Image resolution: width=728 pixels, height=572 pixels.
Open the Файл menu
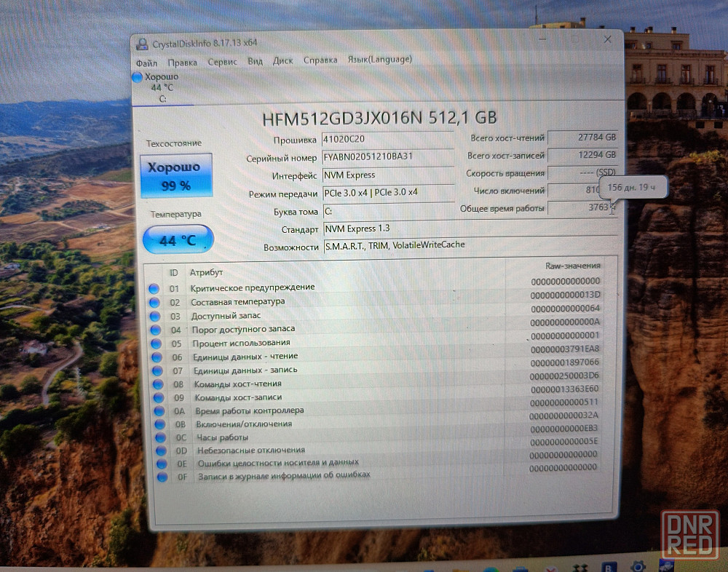pos(146,63)
